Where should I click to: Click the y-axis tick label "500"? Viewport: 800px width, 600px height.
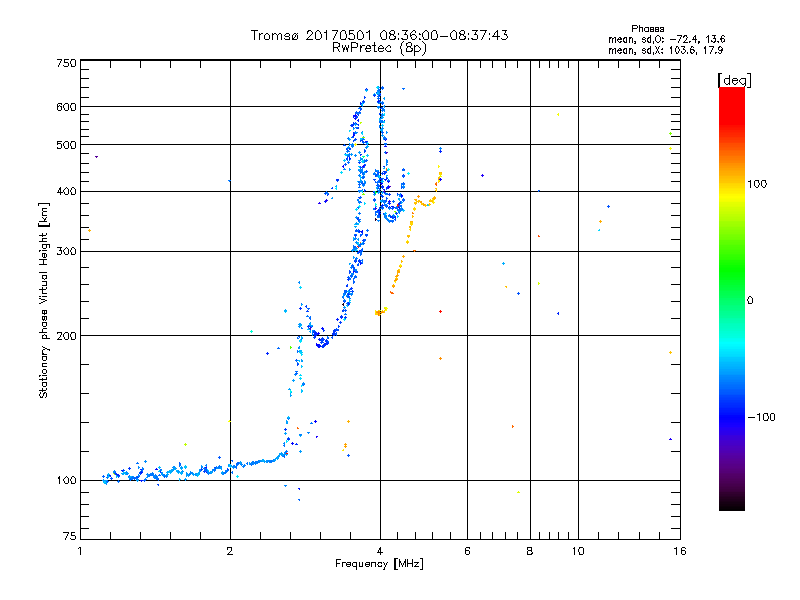pyautogui.click(x=66, y=145)
